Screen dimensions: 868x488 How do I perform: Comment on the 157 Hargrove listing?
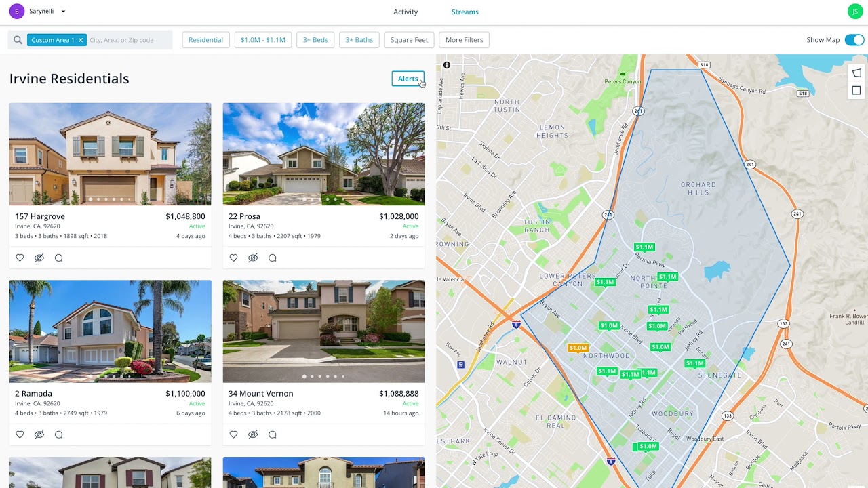coord(59,258)
